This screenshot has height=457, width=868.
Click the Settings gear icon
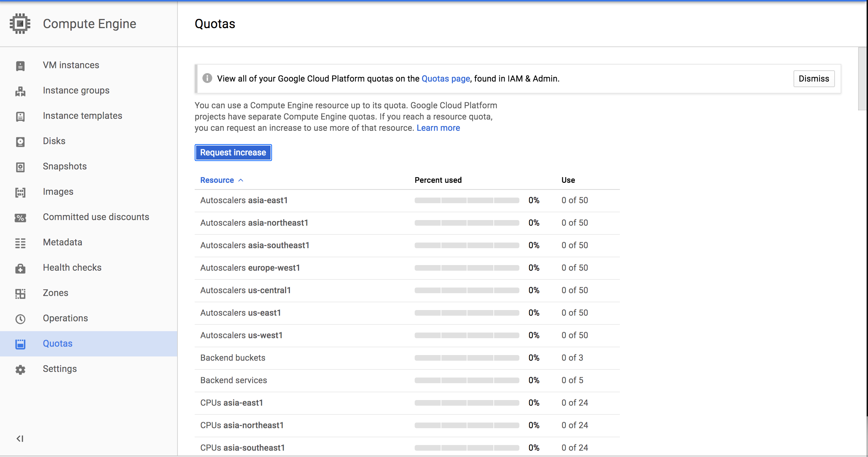20,369
